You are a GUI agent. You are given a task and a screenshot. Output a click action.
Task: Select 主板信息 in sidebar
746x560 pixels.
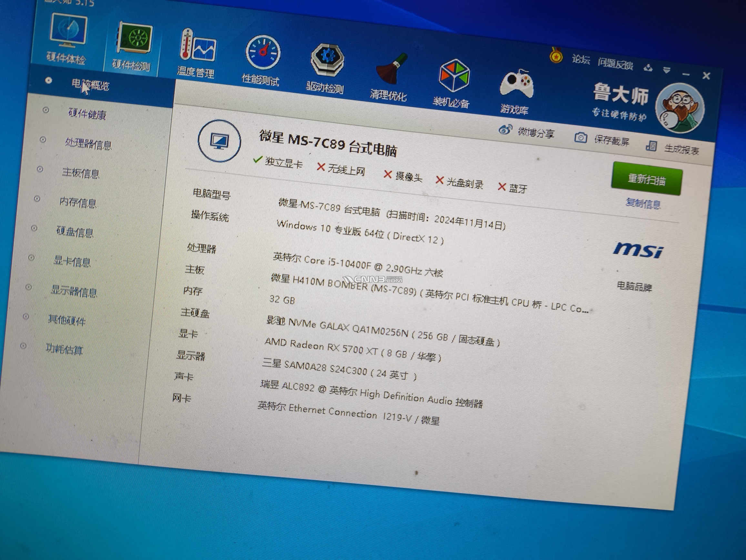click(x=81, y=173)
